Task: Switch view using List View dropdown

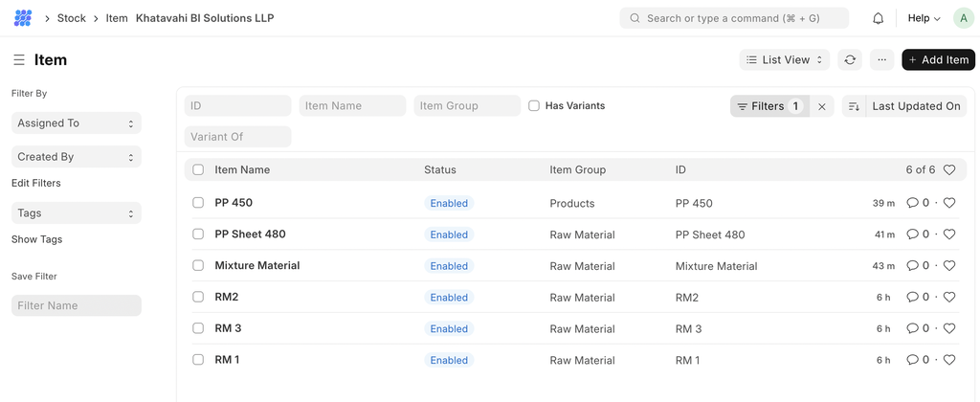Action: point(784,60)
